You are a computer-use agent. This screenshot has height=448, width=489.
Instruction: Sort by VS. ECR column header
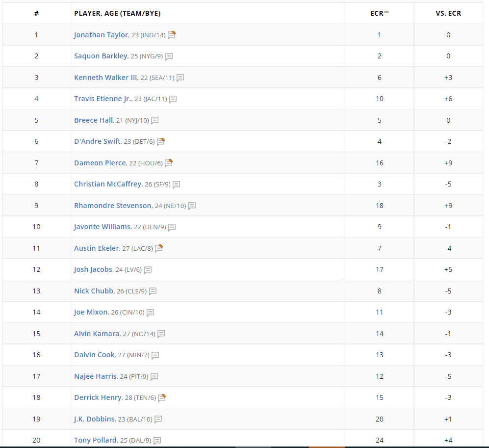(448, 13)
